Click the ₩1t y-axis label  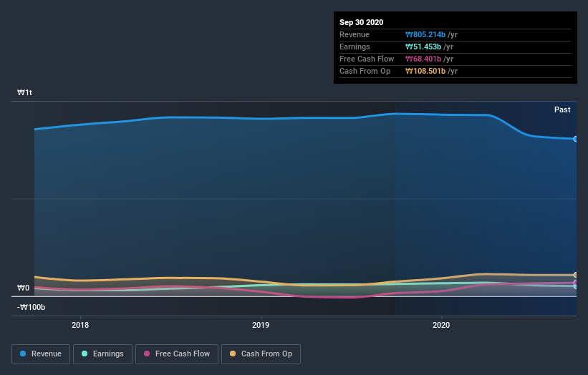coord(24,92)
